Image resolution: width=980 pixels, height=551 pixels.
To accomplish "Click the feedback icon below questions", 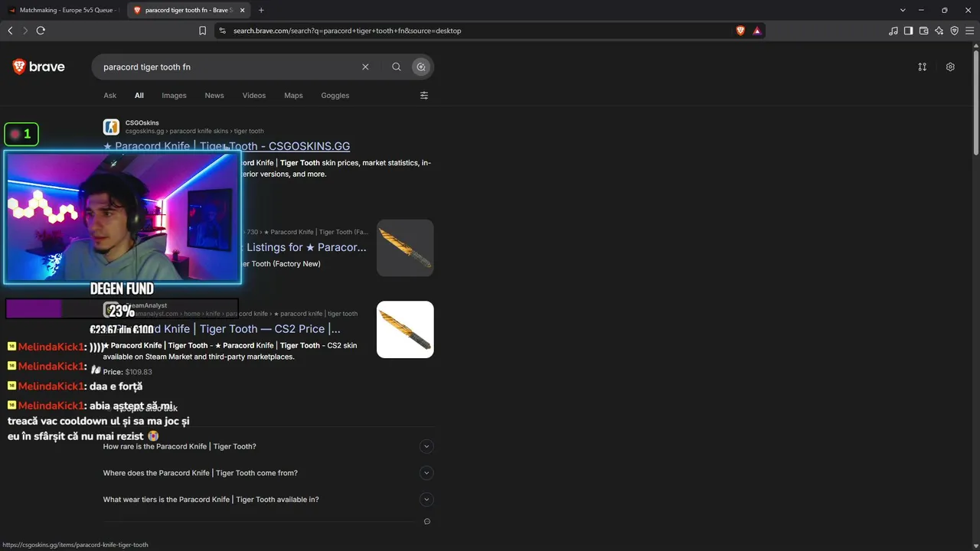I will (427, 522).
